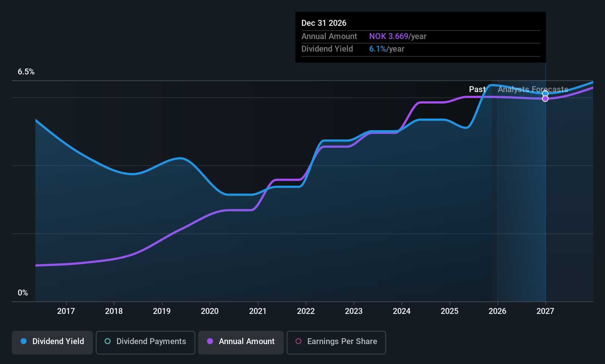605x364 pixels.
Task: Toggle the Dividend Payments series visibility
Action: 145,342
